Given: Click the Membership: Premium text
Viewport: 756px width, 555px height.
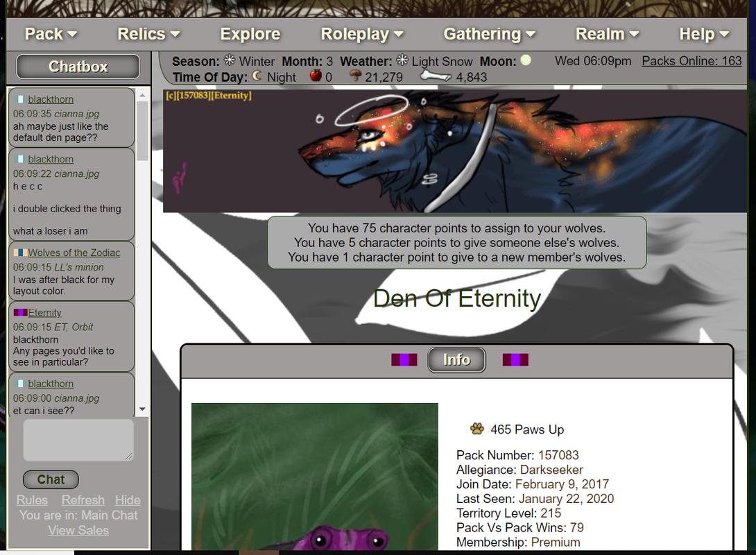Looking at the screenshot, I should point(518,542).
